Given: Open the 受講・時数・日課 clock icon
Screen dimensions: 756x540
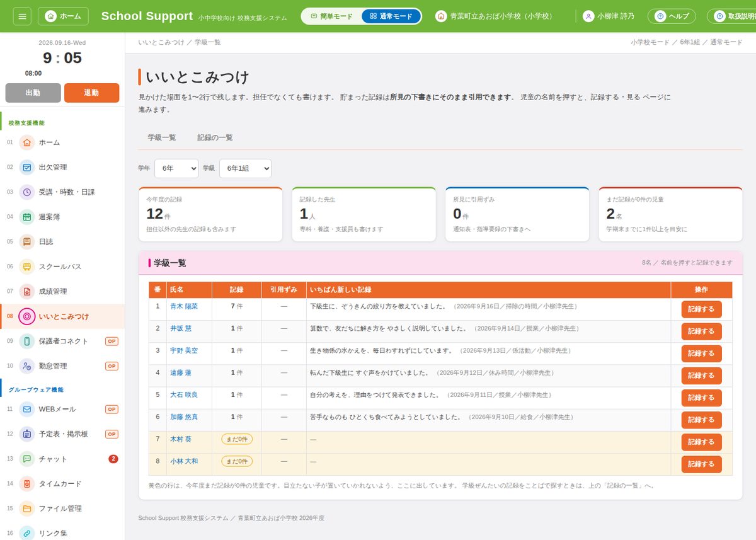Looking at the screenshot, I should (27, 192).
